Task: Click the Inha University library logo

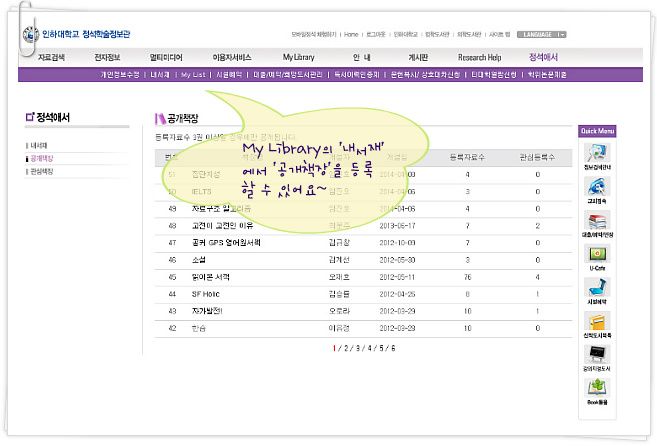Action: point(76,34)
